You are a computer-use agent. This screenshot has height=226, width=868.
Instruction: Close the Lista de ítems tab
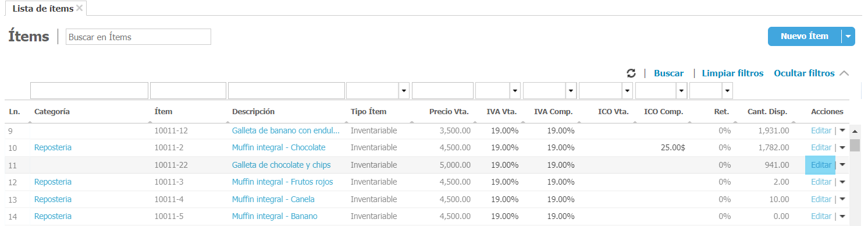tap(80, 8)
